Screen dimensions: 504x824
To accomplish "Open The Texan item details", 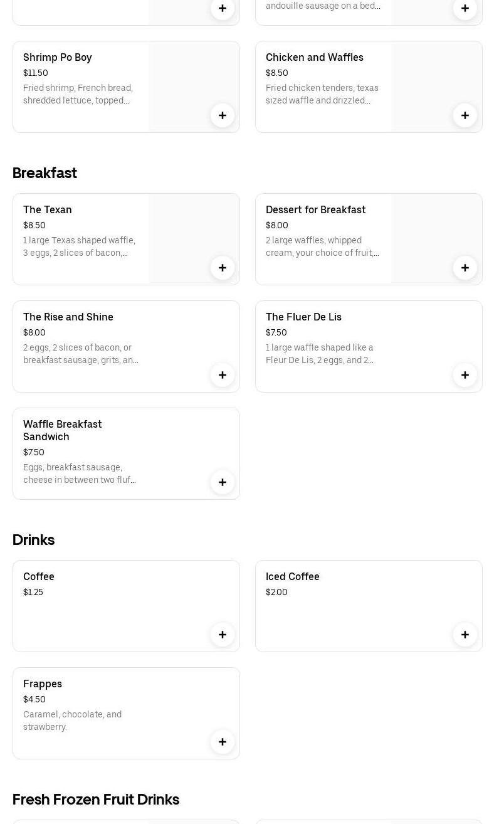I will pyautogui.click(x=48, y=209).
